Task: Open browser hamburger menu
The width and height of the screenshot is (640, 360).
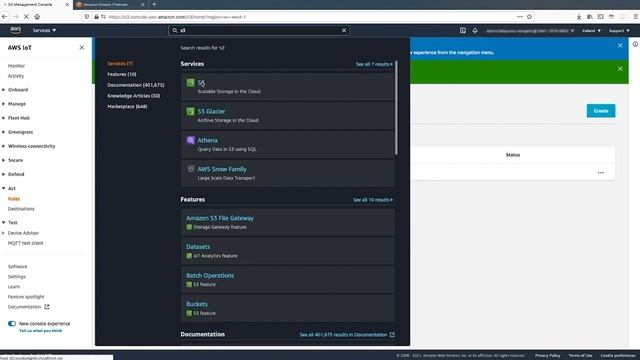Action: (636, 17)
